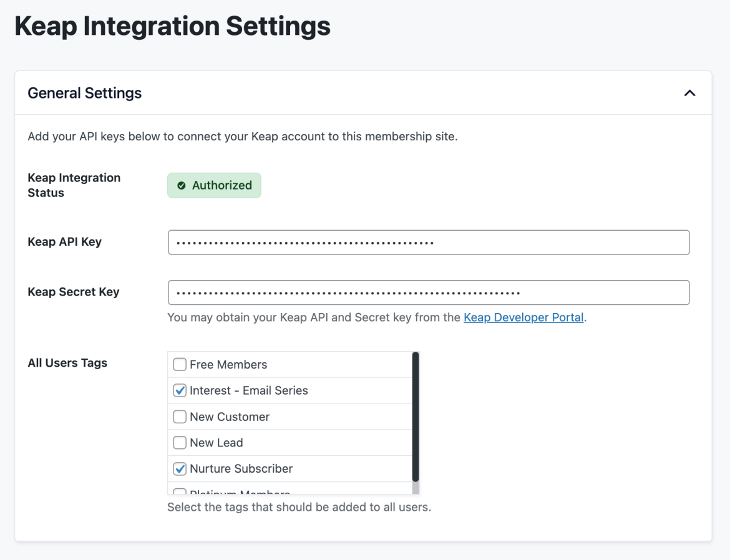730x560 pixels.
Task: Click the Keap Integration Status label
Action: click(74, 185)
